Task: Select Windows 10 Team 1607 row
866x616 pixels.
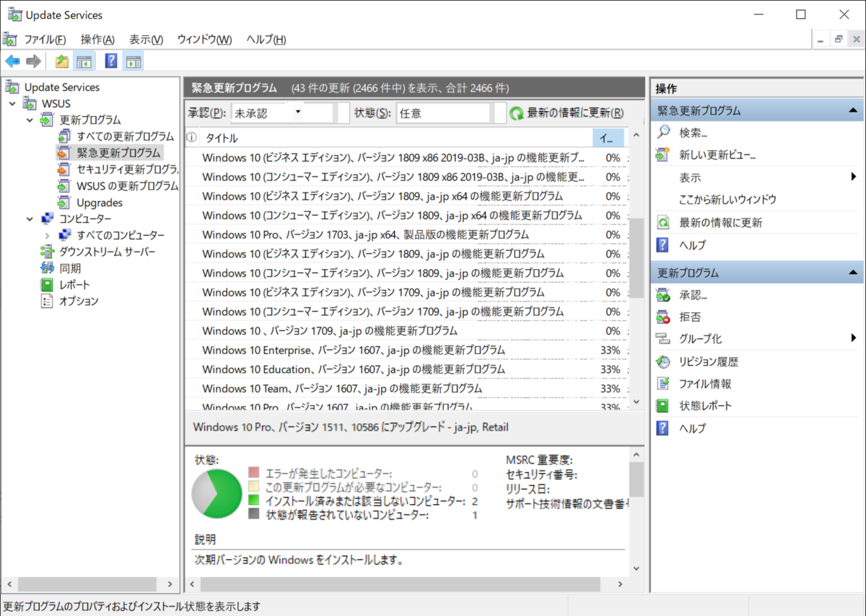Action: tap(406, 389)
